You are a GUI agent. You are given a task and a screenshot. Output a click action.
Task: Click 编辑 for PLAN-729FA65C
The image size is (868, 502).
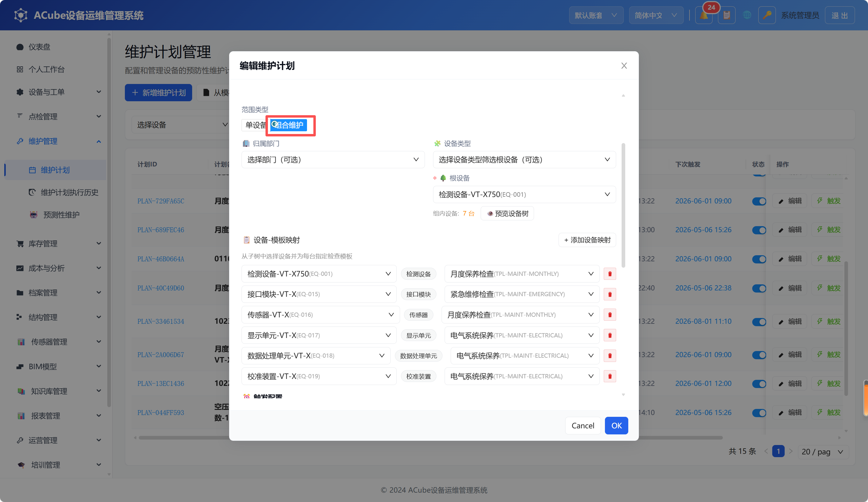pos(790,201)
